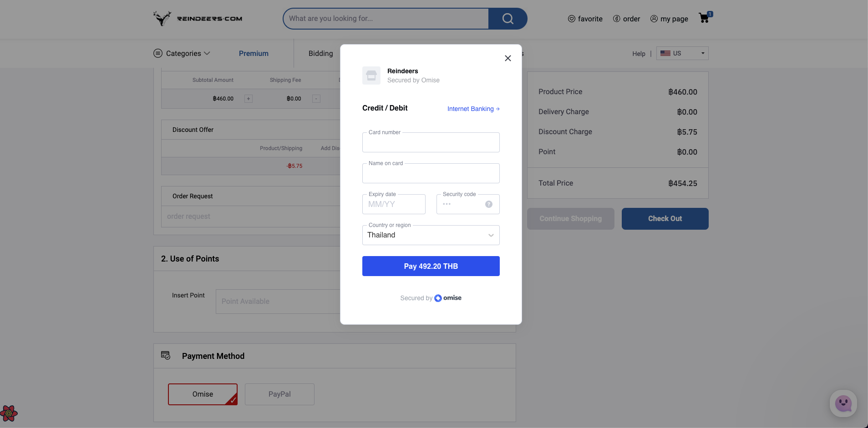Open the chat assistant bubble
The image size is (868, 428).
pos(843,403)
